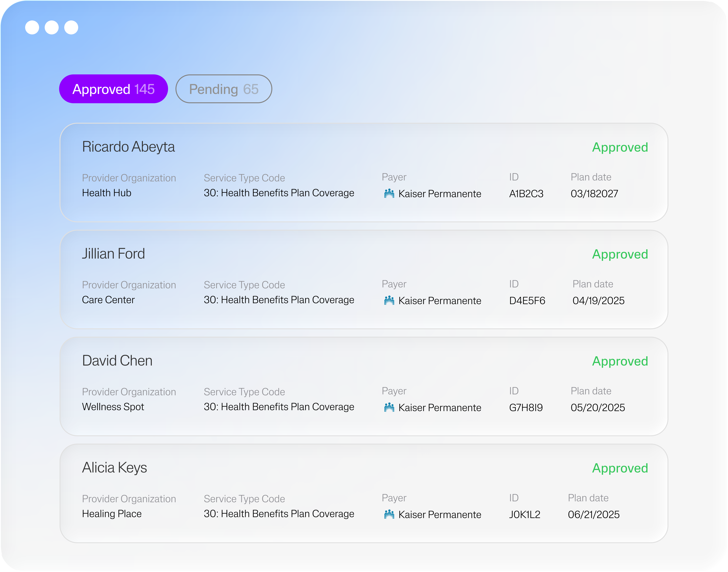This screenshot has height=572, width=728.
Task: Click Approved status on Alicia Keys card
Action: point(620,468)
